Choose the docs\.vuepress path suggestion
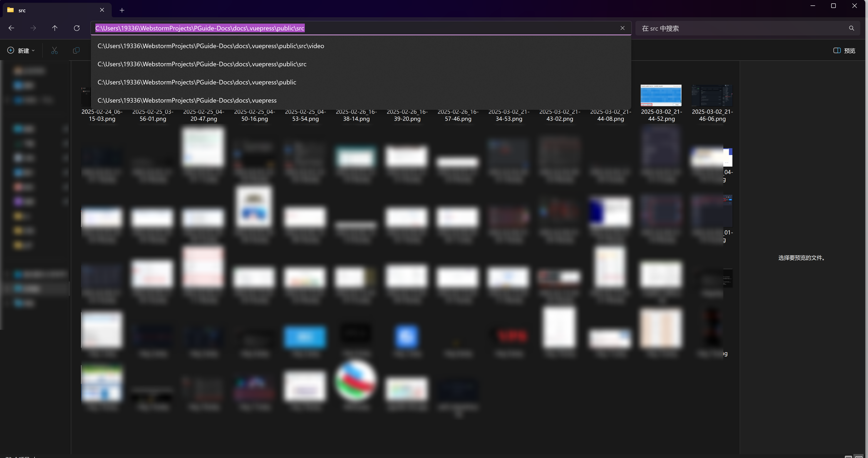Viewport: 868px width, 458px height. 187,100
